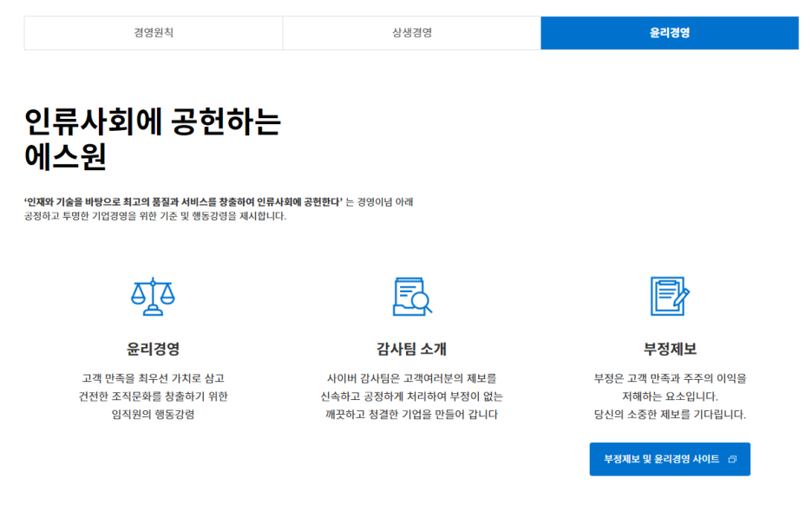Click the line 공정하고 투명한 기업경영을 위한
This screenshot has height=524, width=812.
155,216
